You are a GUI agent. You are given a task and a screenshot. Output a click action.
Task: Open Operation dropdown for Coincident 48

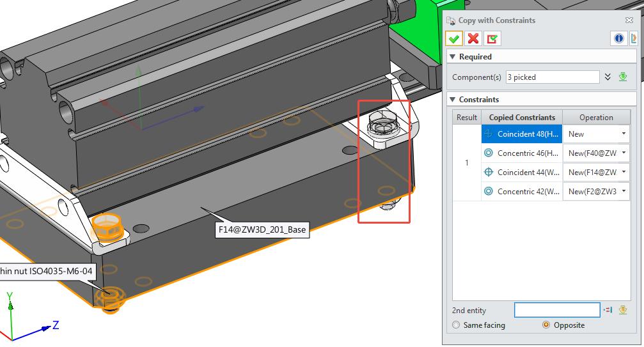623,134
